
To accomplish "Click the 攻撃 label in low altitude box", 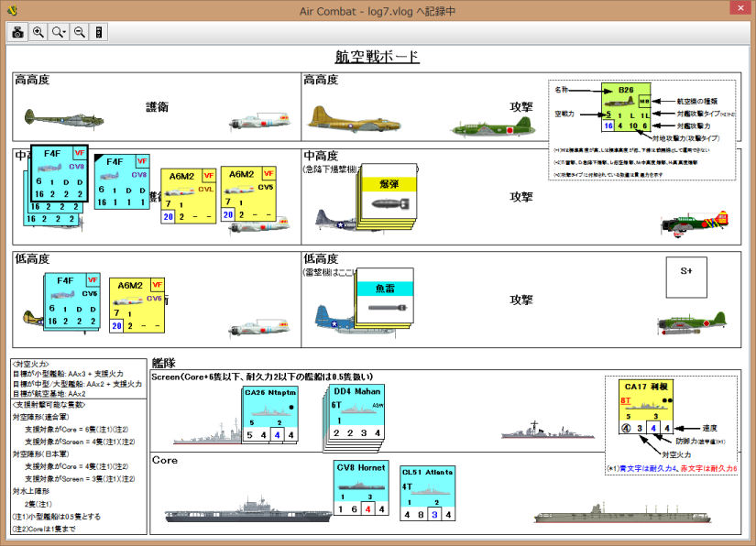I will (x=521, y=300).
